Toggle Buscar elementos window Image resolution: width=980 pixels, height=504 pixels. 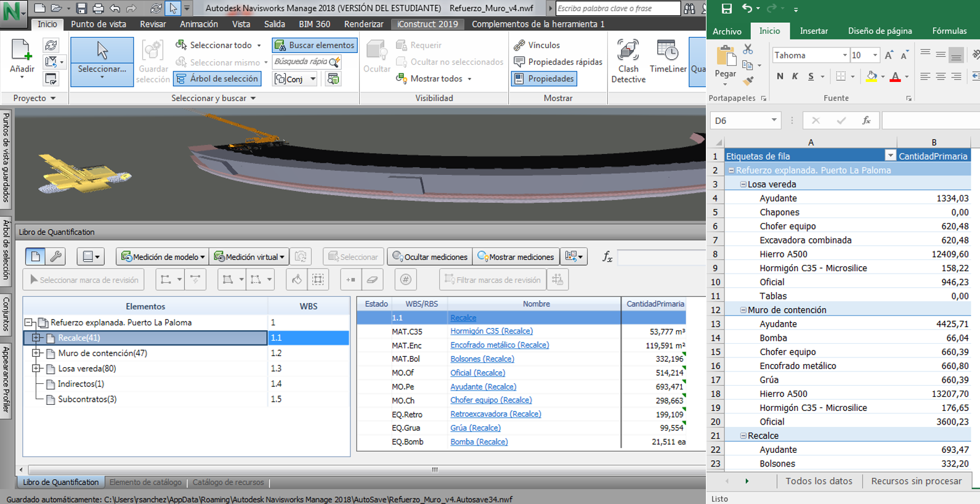315,45
